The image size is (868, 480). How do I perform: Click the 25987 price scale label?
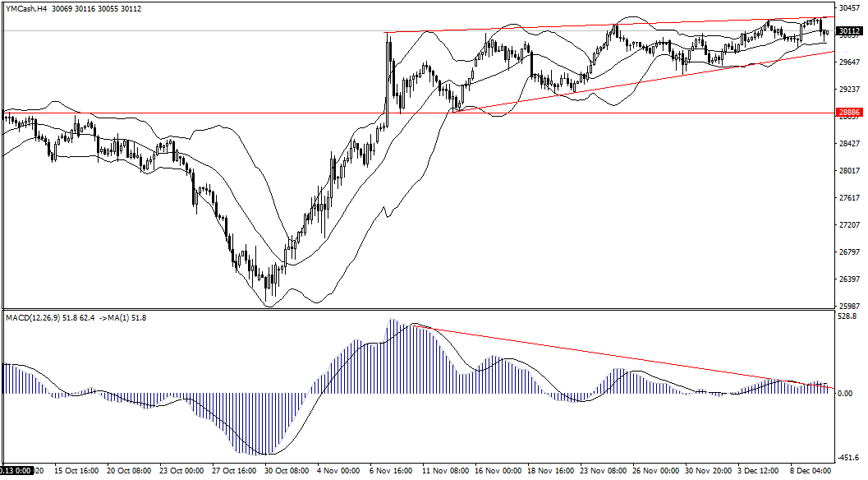click(x=848, y=306)
